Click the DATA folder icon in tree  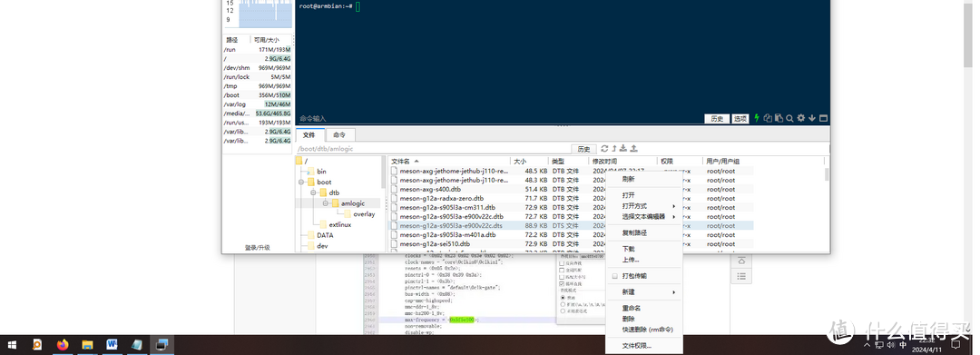pyautogui.click(x=310, y=236)
